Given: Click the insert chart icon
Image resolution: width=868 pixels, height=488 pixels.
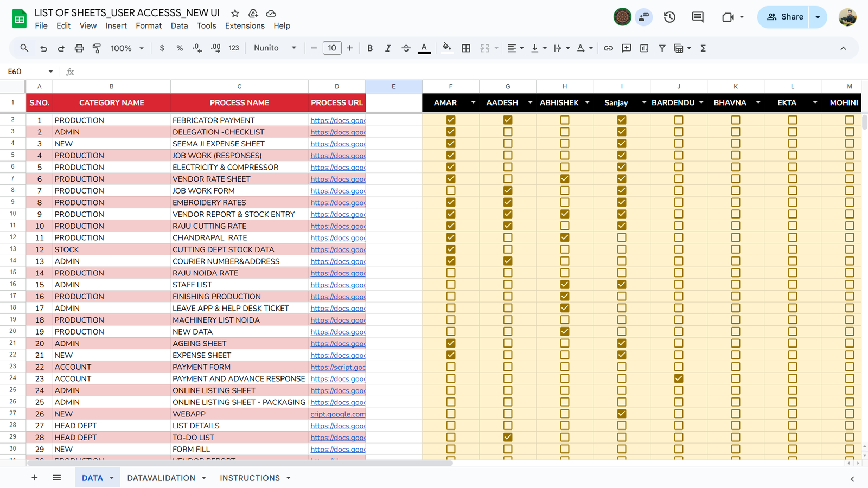Looking at the screenshot, I should (644, 48).
